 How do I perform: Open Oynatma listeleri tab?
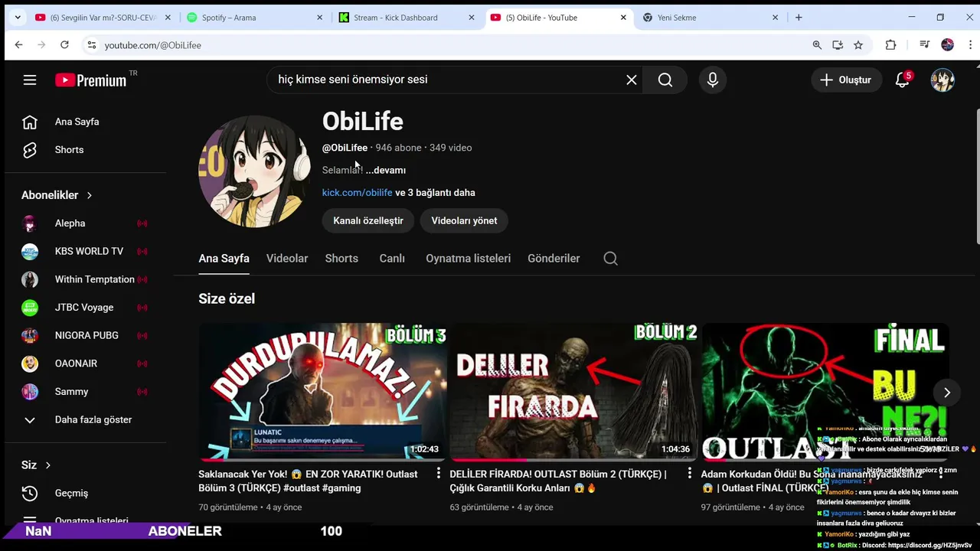[468, 259]
